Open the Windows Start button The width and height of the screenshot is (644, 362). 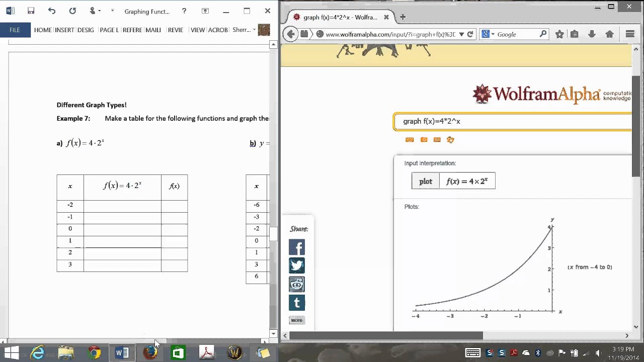click(12, 353)
